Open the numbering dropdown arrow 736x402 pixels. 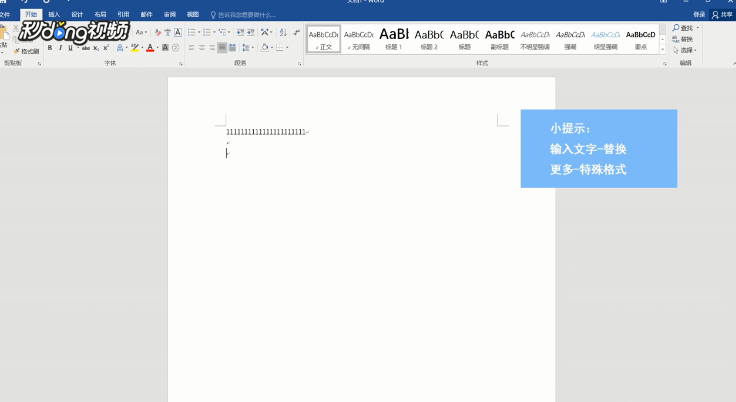tap(214, 32)
